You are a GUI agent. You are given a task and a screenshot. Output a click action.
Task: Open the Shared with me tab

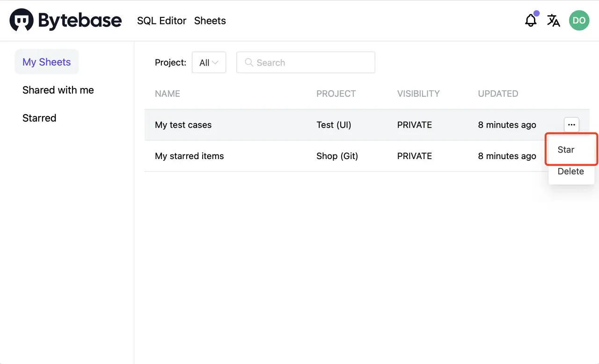click(x=58, y=90)
